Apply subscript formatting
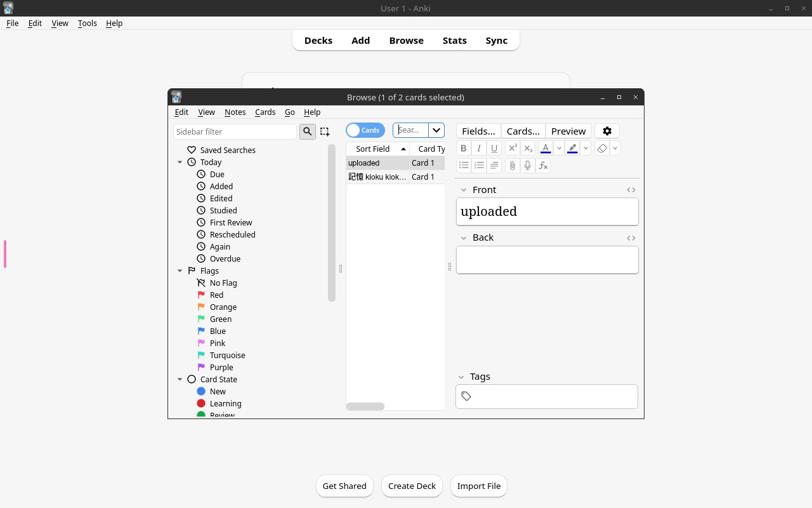 pyautogui.click(x=528, y=148)
